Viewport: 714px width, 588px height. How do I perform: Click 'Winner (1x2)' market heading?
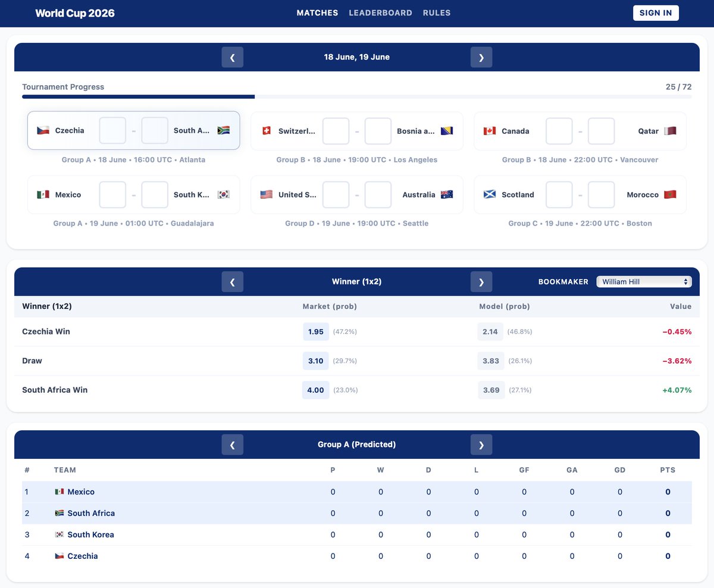tap(357, 282)
